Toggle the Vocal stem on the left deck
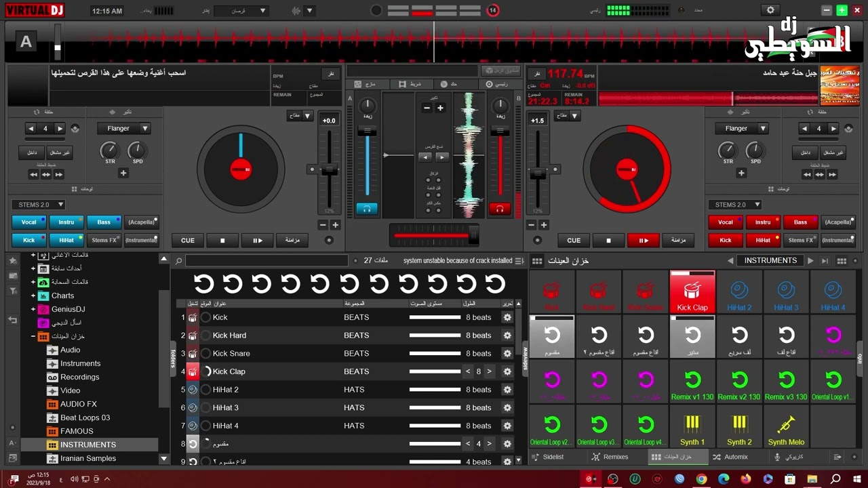868x488 pixels. coord(29,222)
